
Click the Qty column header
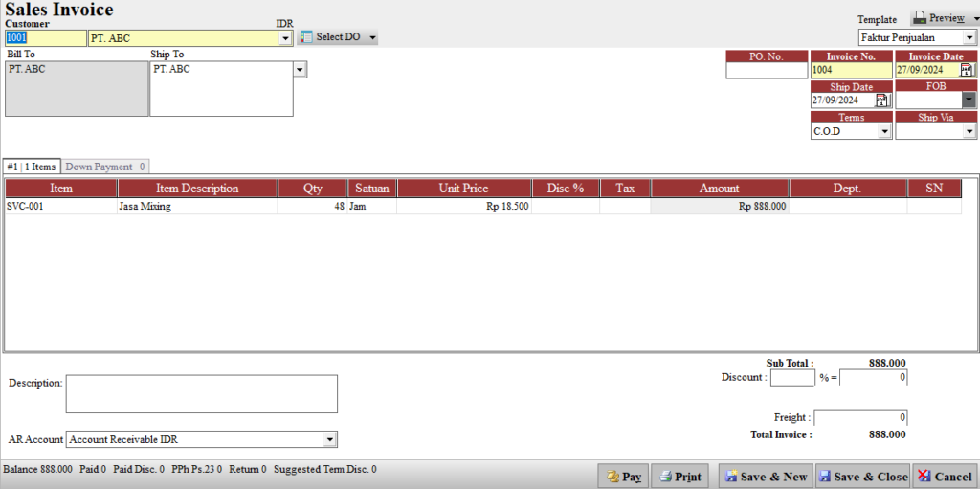coord(313,189)
